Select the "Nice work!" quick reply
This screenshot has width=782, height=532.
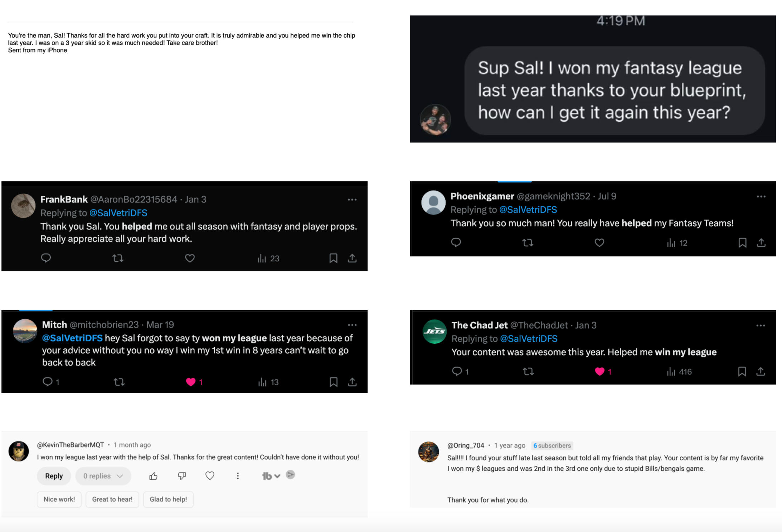tap(59, 499)
